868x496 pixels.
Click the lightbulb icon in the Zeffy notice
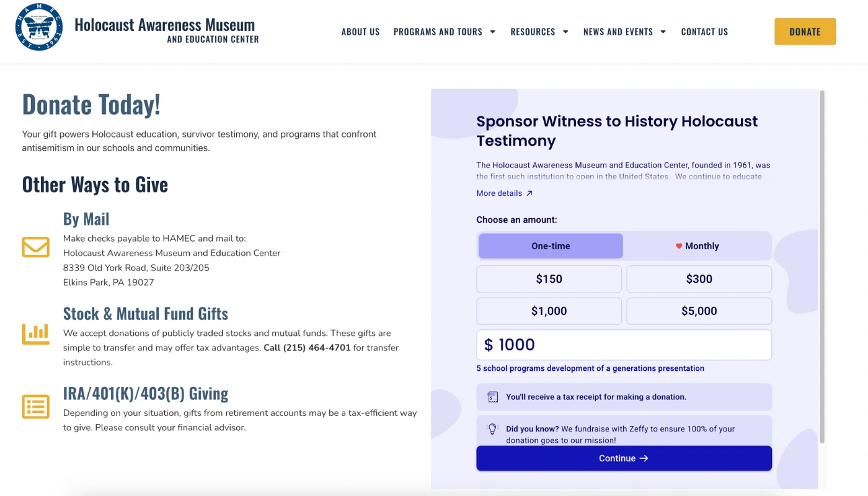pyautogui.click(x=492, y=428)
